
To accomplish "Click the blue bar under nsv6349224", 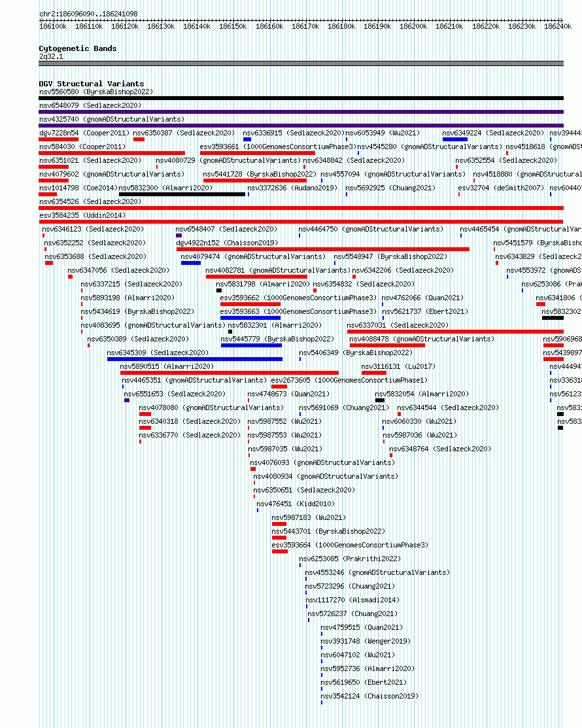I will (455, 139).
